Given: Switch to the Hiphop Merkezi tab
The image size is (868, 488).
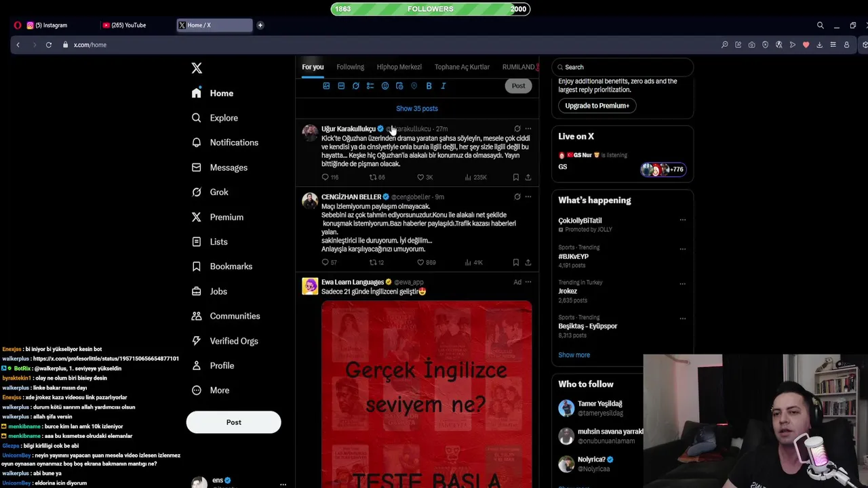Looking at the screenshot, I should coord(399,67).
